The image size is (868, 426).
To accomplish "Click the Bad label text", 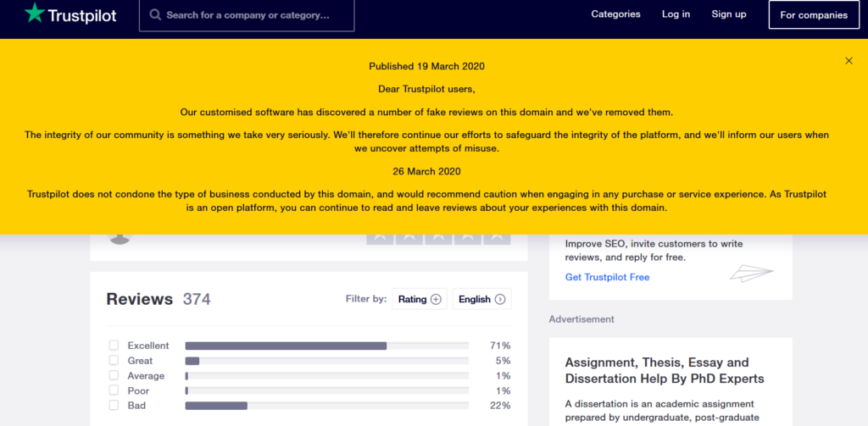I will 136,406.
